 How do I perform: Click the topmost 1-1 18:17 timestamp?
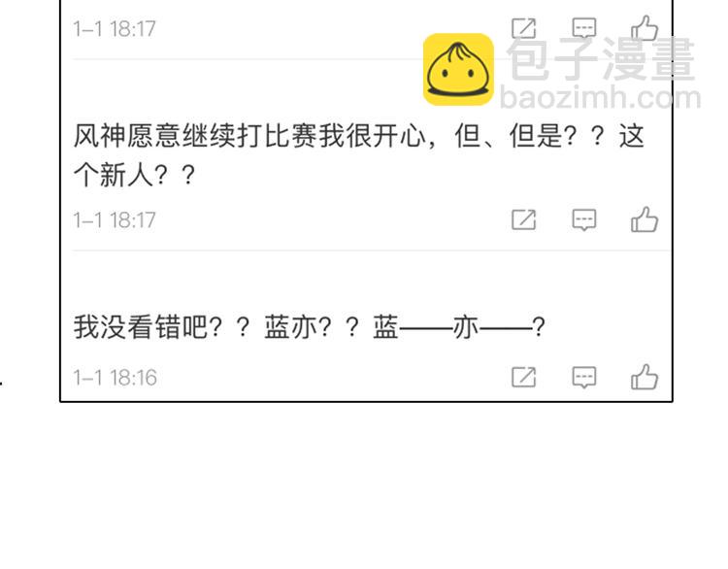tap(115, 29)
